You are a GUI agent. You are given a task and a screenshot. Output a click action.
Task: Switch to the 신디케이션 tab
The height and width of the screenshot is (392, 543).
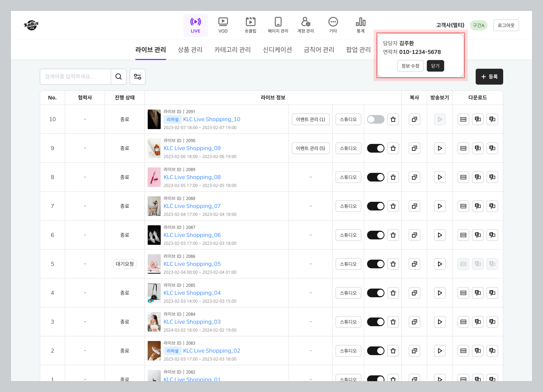click(x=277, y=50)
